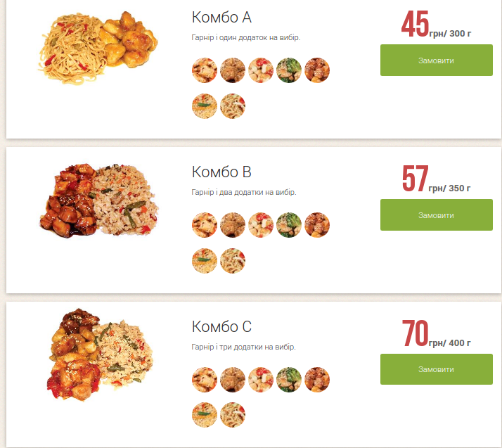Screen dimensions: 502x448
Task: Open the Комбо C title
Action: tap(221, 326)
